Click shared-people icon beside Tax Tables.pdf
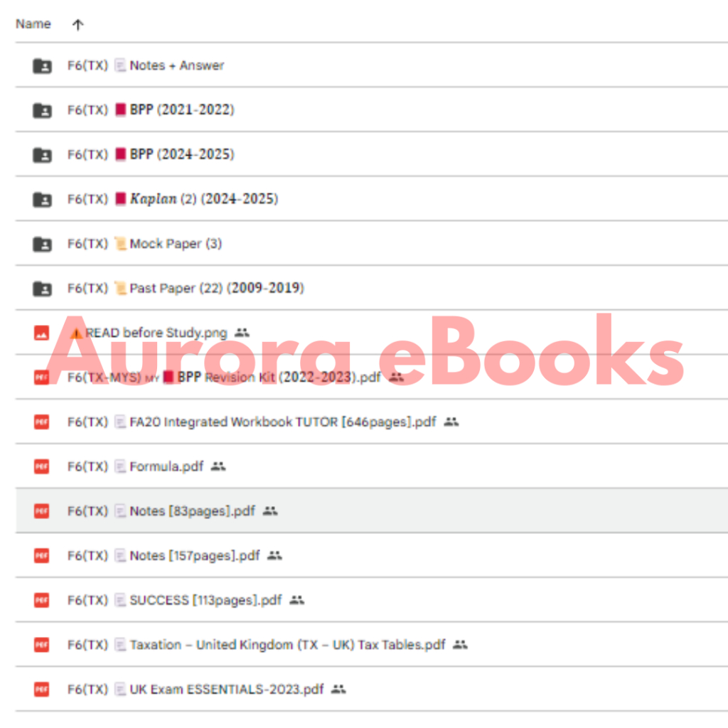This screenshot has width=728, height=728. point(460,644)
